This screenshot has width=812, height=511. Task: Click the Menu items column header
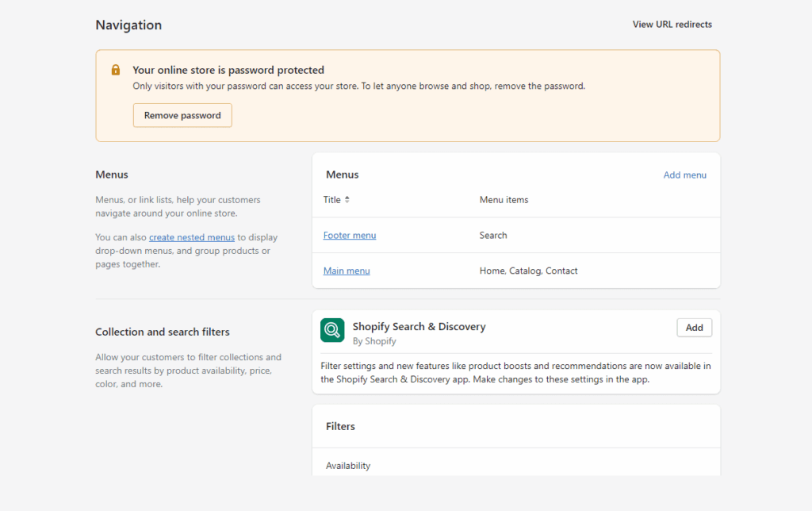[x=504, y=199]
